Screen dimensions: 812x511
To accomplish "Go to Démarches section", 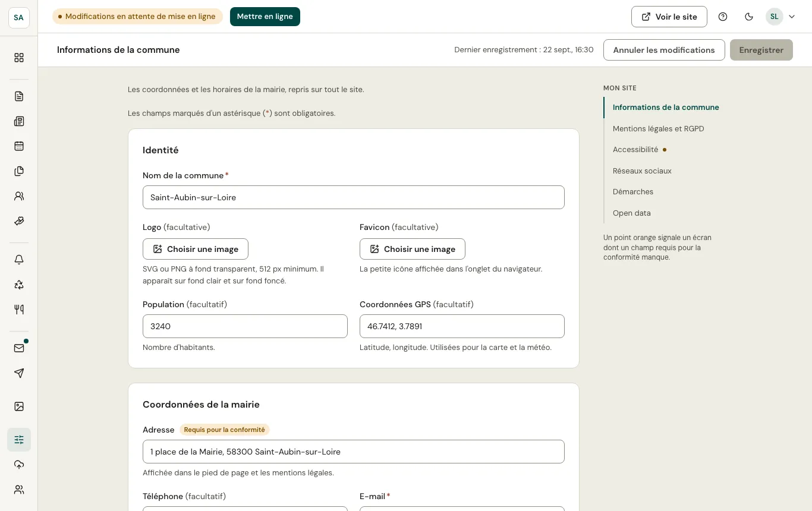I will (x=633, y=192).
